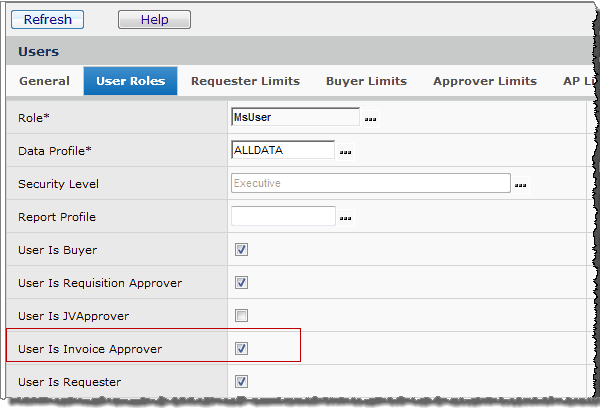Focus the Data Profile field with ALLDATA
This screenshot has width=600, height=408.
tap(282, 150)
